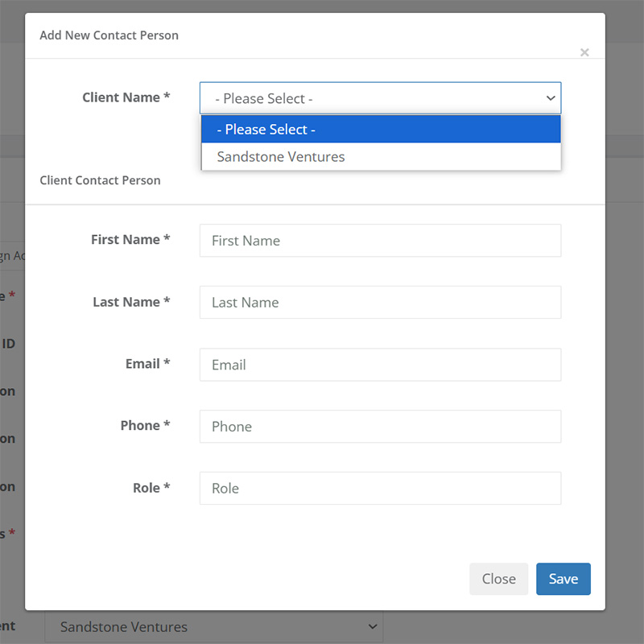Dismiss the modal with the X icon
The image size is (644, 644).
[584, 52]
